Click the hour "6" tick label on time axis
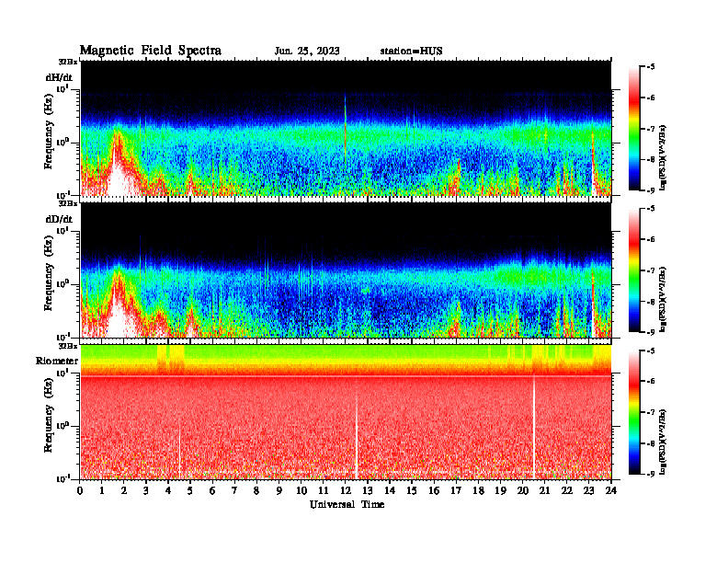Viewport: 728px width, 563px height. click(213, 491)
